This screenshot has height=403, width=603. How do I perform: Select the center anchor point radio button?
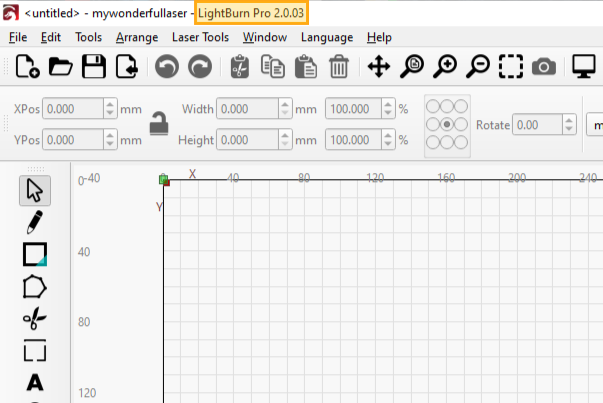click(447, 124)
